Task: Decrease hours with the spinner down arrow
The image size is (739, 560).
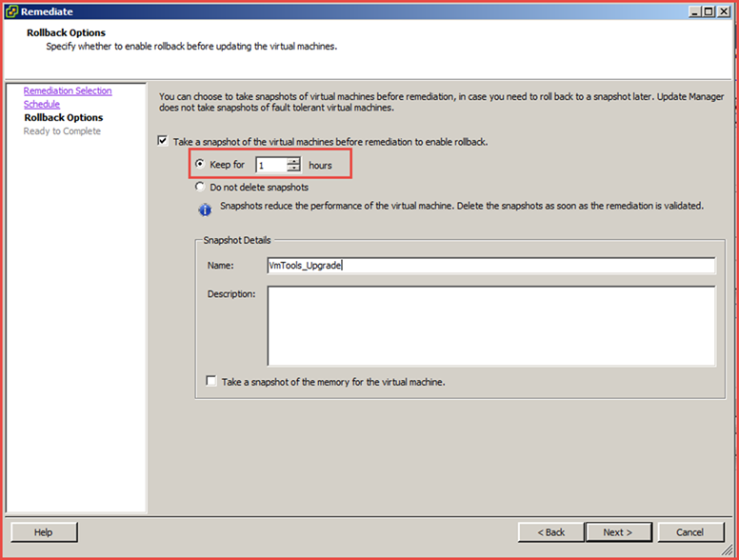Action: click(x=293, y=169)
